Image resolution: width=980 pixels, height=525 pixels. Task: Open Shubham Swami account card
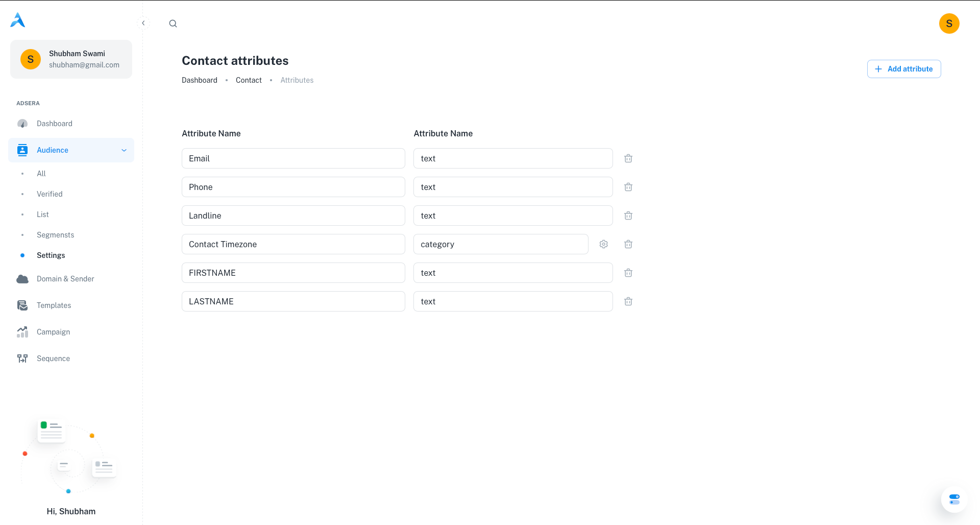71,59
